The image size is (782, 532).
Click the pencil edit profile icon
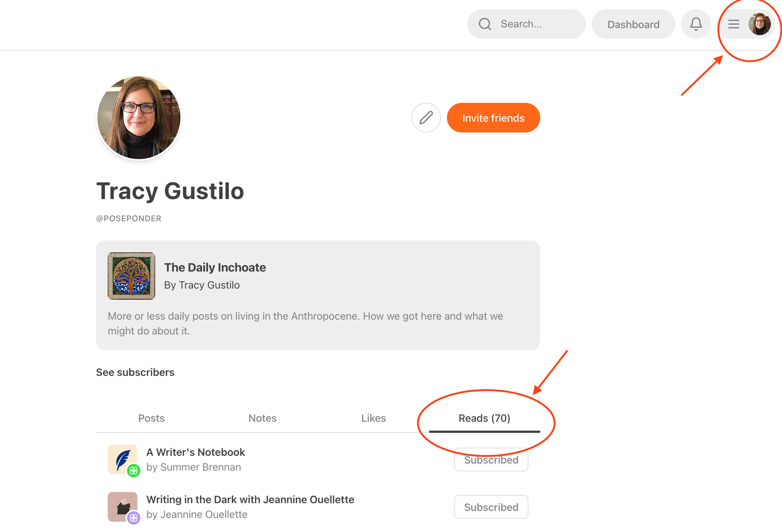pos(426,118)
